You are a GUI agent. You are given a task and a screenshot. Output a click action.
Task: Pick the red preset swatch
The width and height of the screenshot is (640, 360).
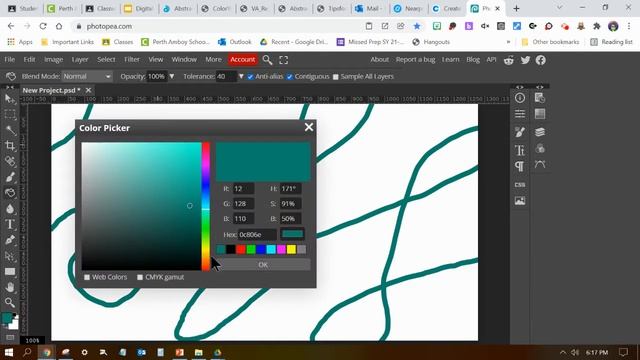241,249
